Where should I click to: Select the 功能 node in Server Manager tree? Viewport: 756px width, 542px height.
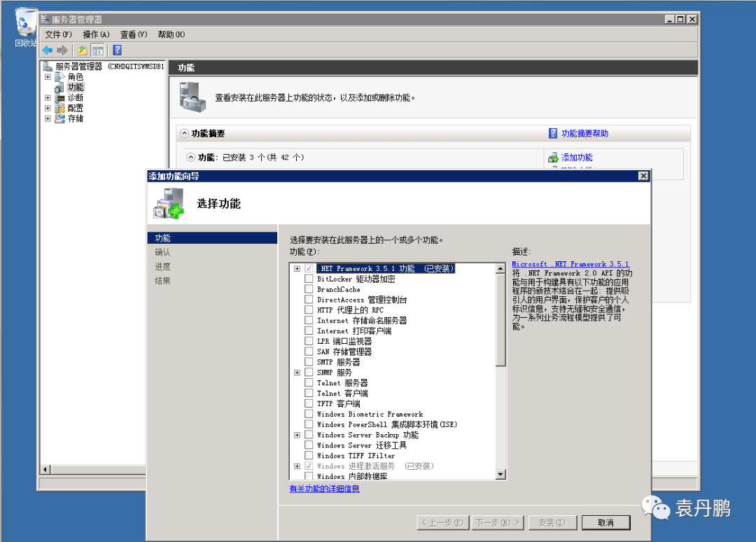pyautogui.click(x=76, y=88)
